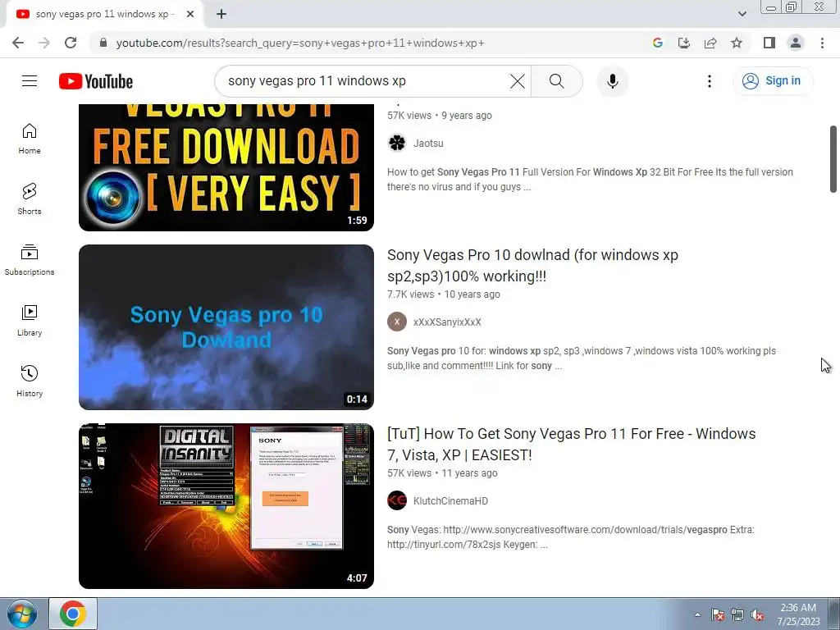Open Sony Vegas Pro 10 dowlnad video title

point(532,265)
